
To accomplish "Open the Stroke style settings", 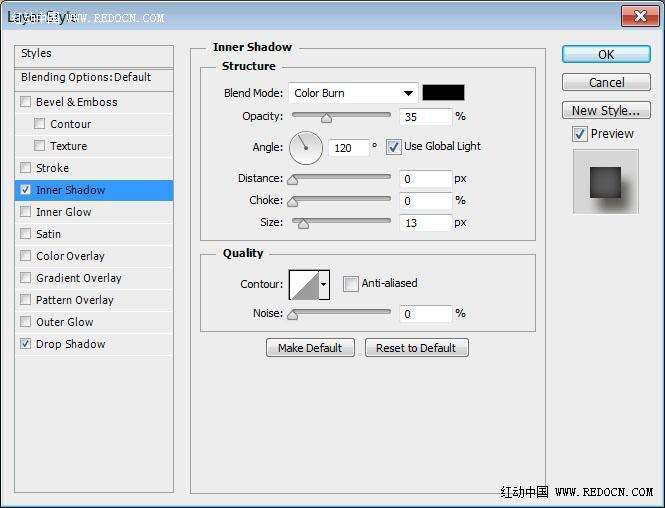I will [52, 168].
